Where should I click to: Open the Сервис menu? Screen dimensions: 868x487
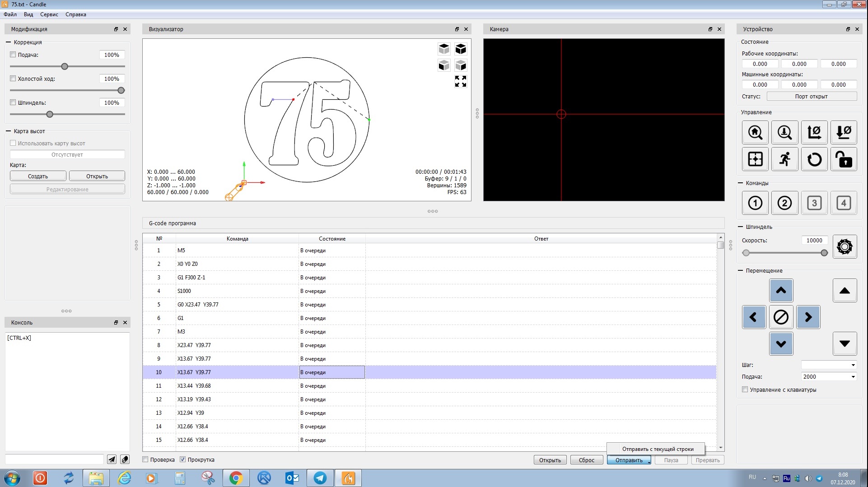point(49,14)
